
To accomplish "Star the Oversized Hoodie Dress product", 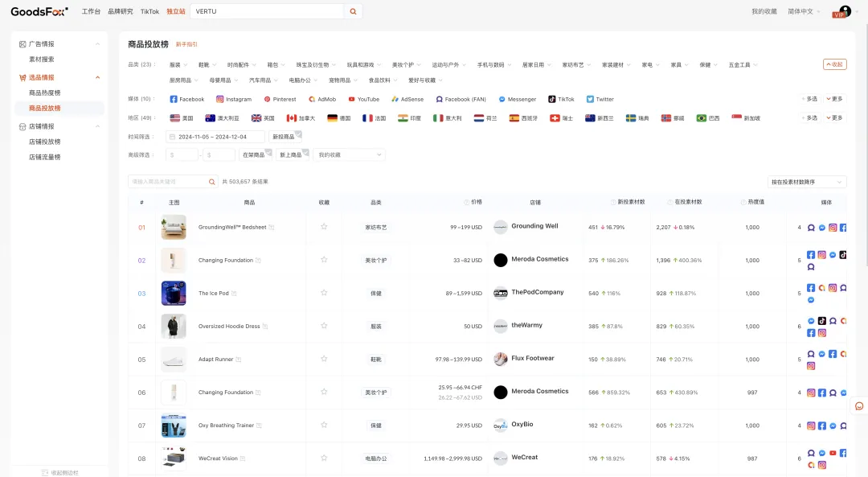I will click(x=324, y=325).
